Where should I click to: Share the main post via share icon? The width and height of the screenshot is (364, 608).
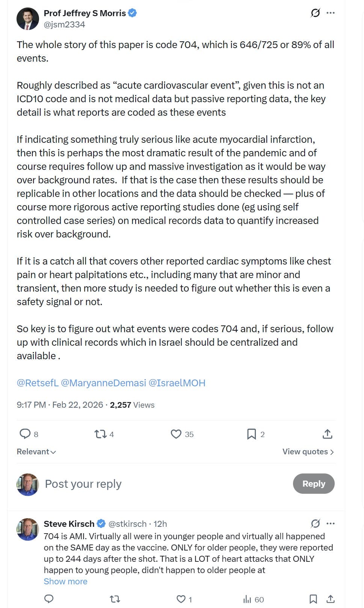tap(328, 434)
